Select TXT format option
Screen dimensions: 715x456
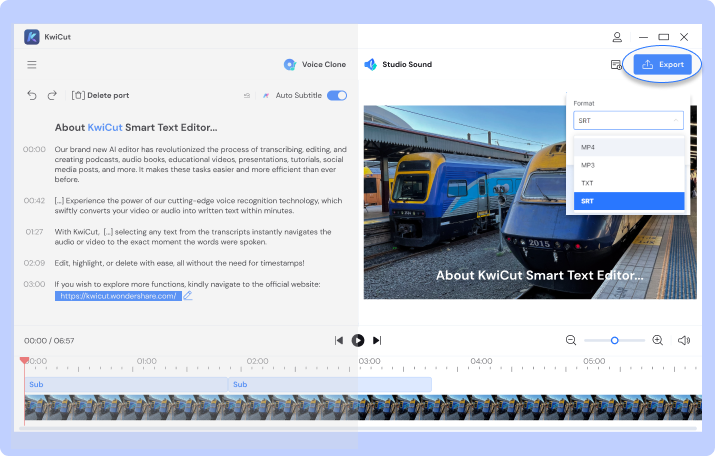(x=629, y=183)
